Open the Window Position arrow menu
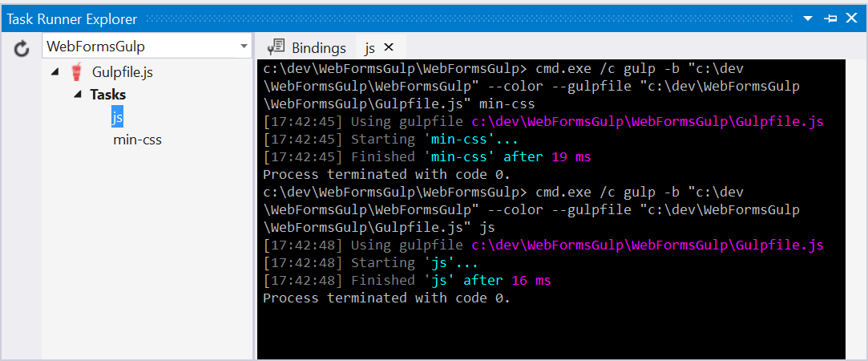The image size is (868, 361). tap(808, 18)
